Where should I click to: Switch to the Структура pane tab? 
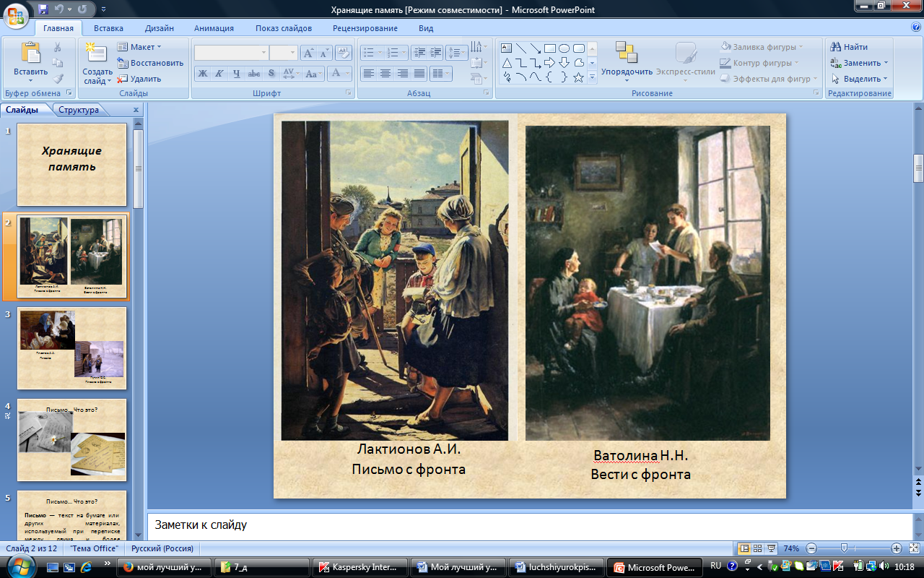coord(79,110)
